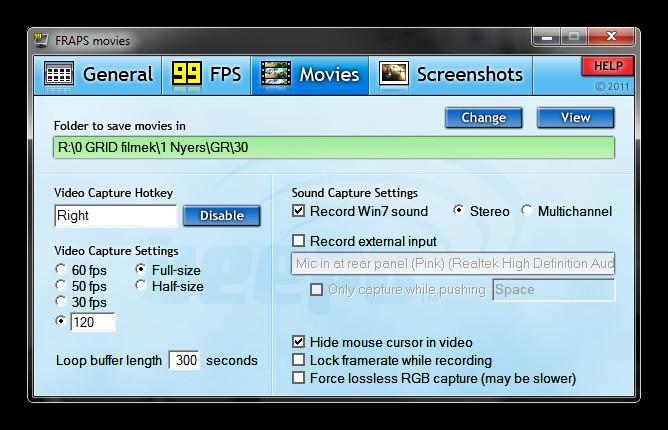Open the Screenshots tab

pyautogui.click(x=450, y=75)
